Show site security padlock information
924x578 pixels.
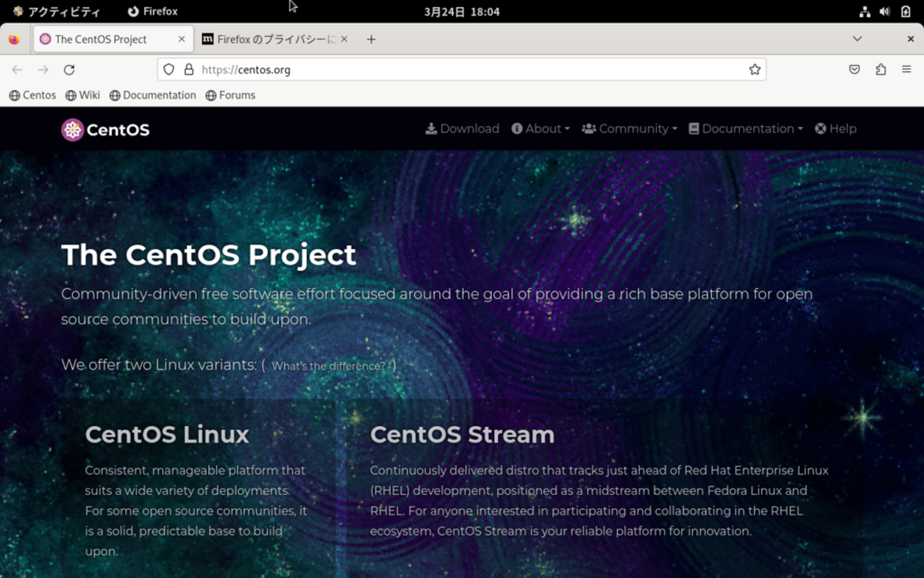189,69
